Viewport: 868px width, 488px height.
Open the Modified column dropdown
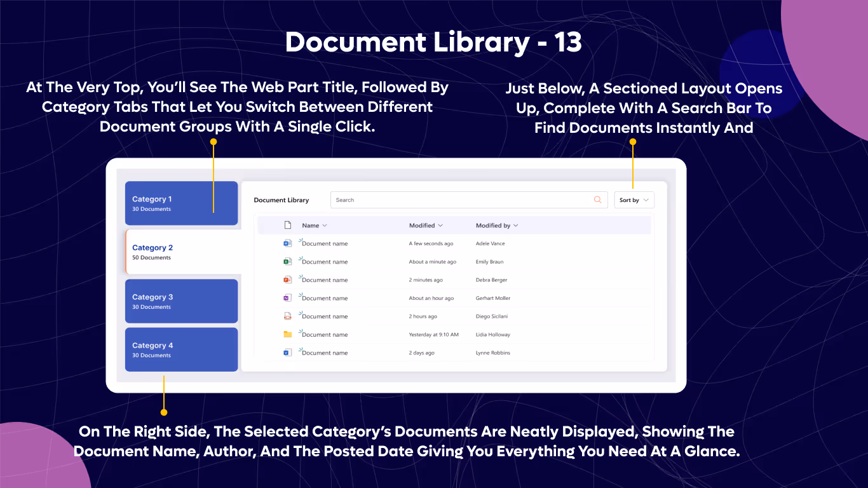[440, 225]
